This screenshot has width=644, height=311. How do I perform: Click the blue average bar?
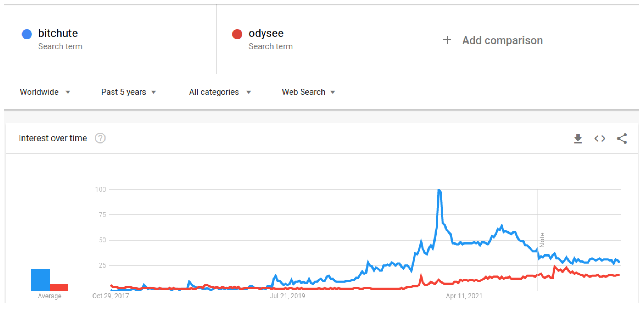point(40,280)
